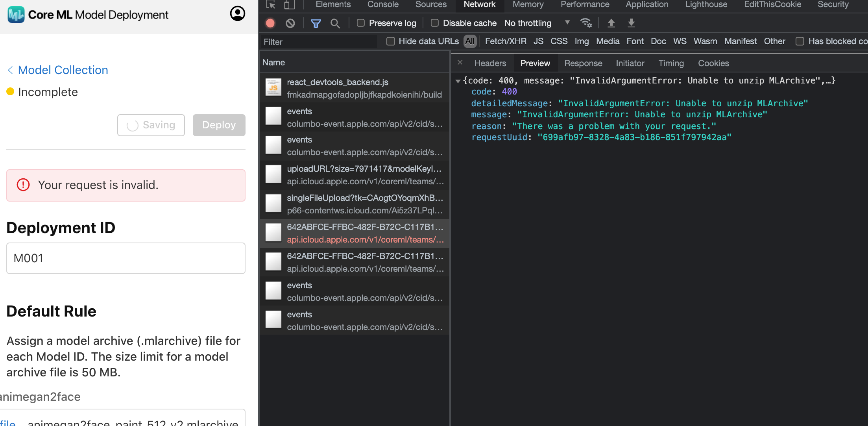Image resolution: width=868 pixels, height=426 pixels.
Task: Click the Deployment ID input field
Action: tap(126, 258)
